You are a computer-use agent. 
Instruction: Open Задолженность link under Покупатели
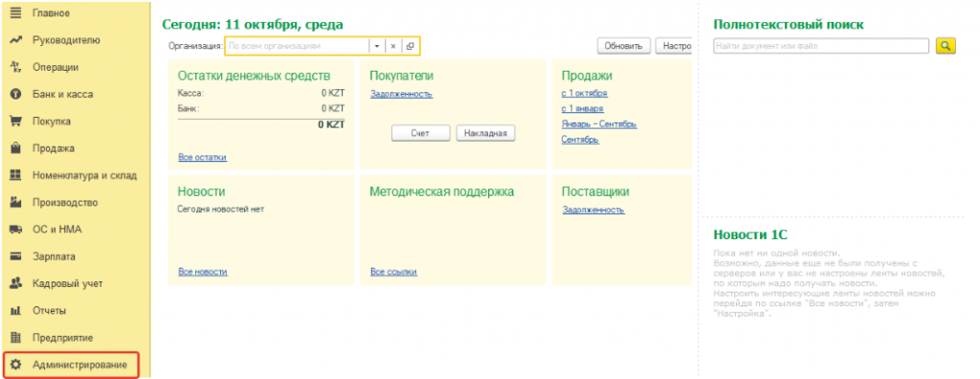tap(401, 94)
